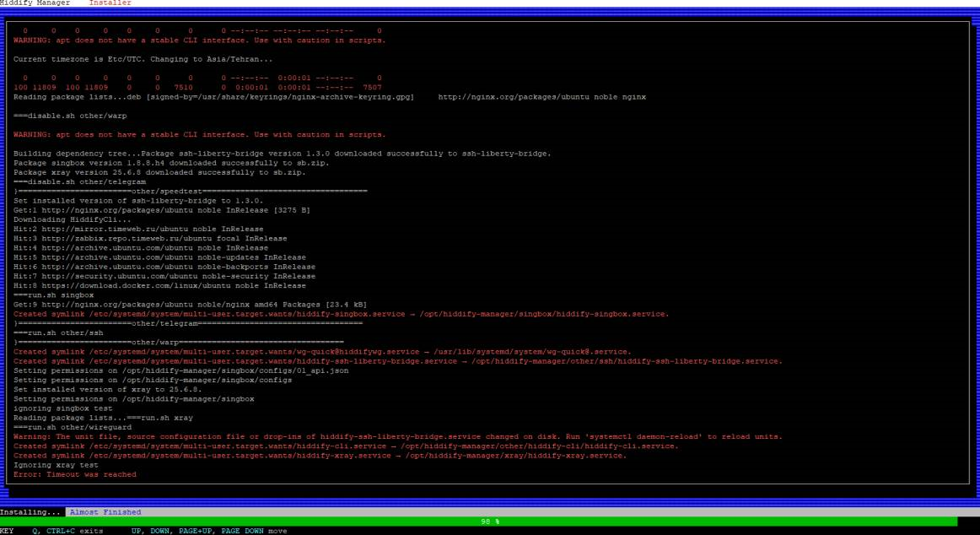
Task: Click the 'Hit:5' noble-updates InRelease line
Action: click(x=159, y=257)
